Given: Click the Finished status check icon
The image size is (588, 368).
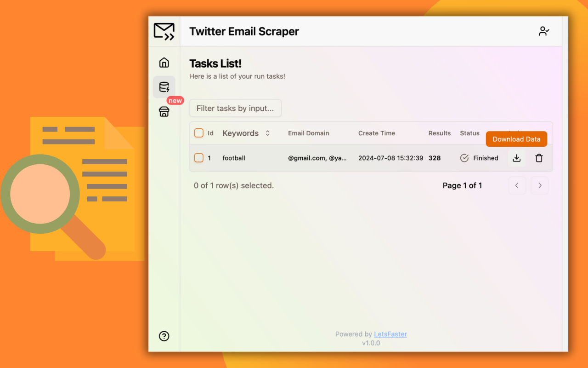Looking at the screenshot, I should (464, 158).
